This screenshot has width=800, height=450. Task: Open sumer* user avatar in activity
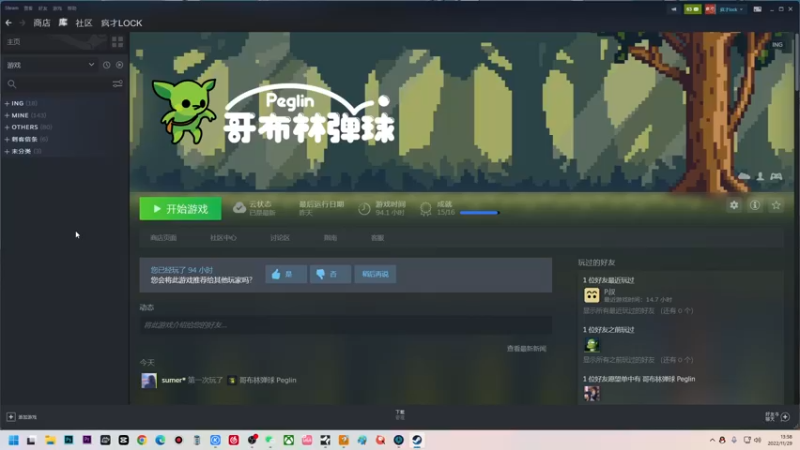(x=149, y=381)
